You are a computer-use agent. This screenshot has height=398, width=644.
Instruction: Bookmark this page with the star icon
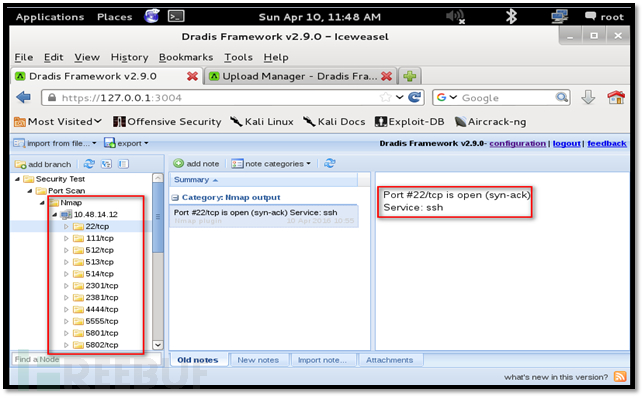[386, 97]
